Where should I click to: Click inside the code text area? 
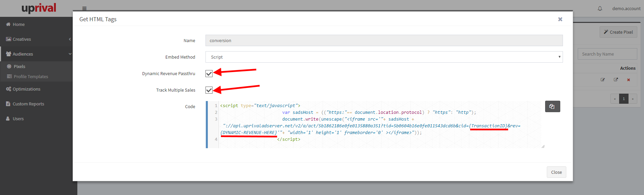point(375,124)
